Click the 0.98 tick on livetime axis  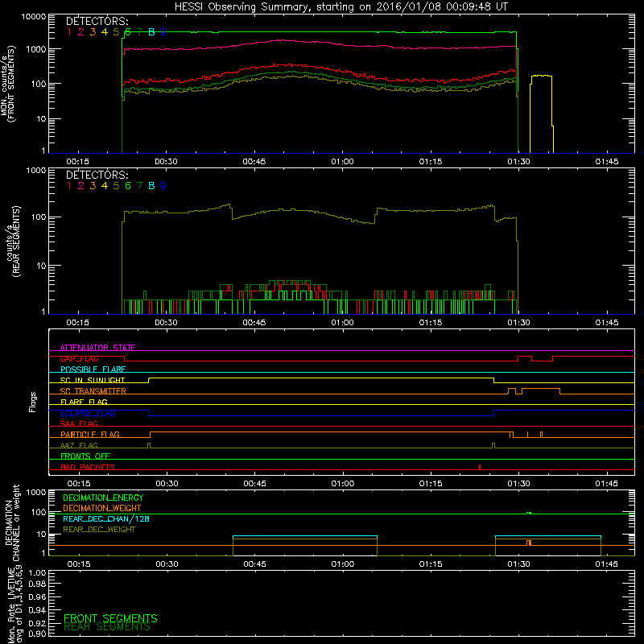point(37,584)
